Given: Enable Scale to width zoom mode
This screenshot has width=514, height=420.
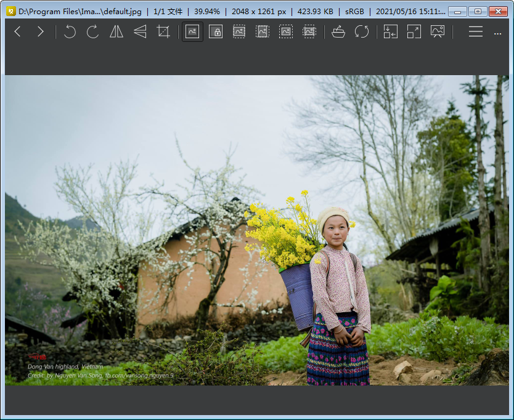Looking at the screenshot, I should [239, 32].
